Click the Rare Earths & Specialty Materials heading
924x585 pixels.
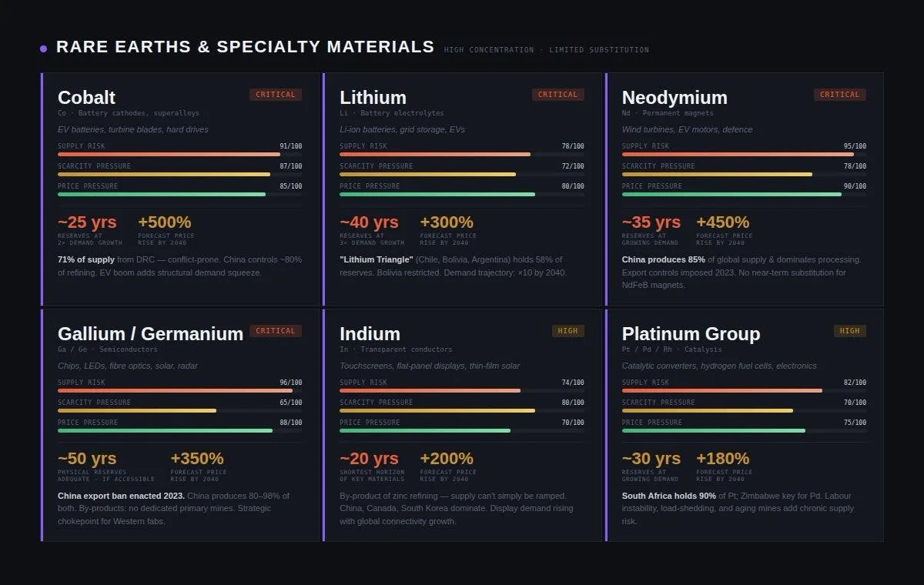(x=245, y=47)
